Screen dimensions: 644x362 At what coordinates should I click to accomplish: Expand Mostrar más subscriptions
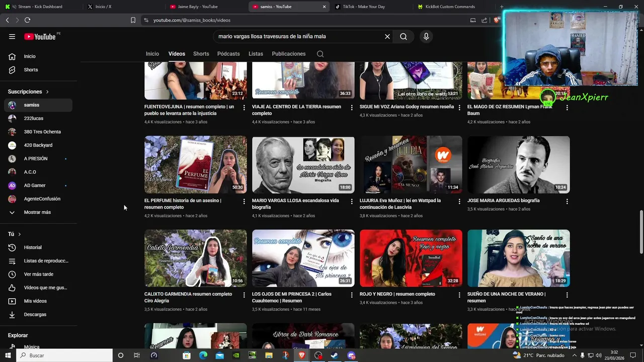pyautogui.click(x=38, y=212)
